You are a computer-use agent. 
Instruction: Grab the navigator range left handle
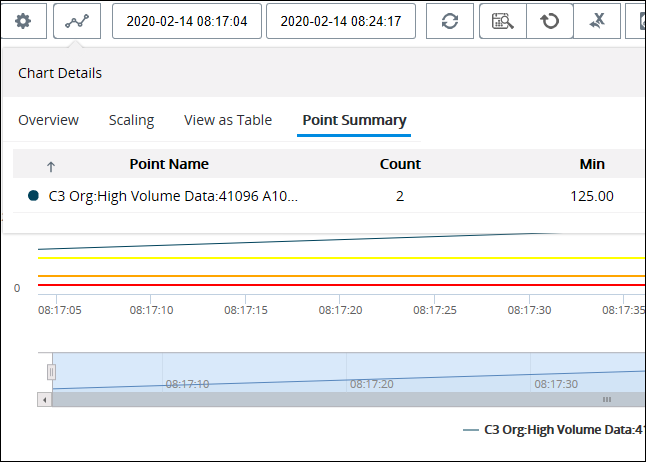point(51,372)
